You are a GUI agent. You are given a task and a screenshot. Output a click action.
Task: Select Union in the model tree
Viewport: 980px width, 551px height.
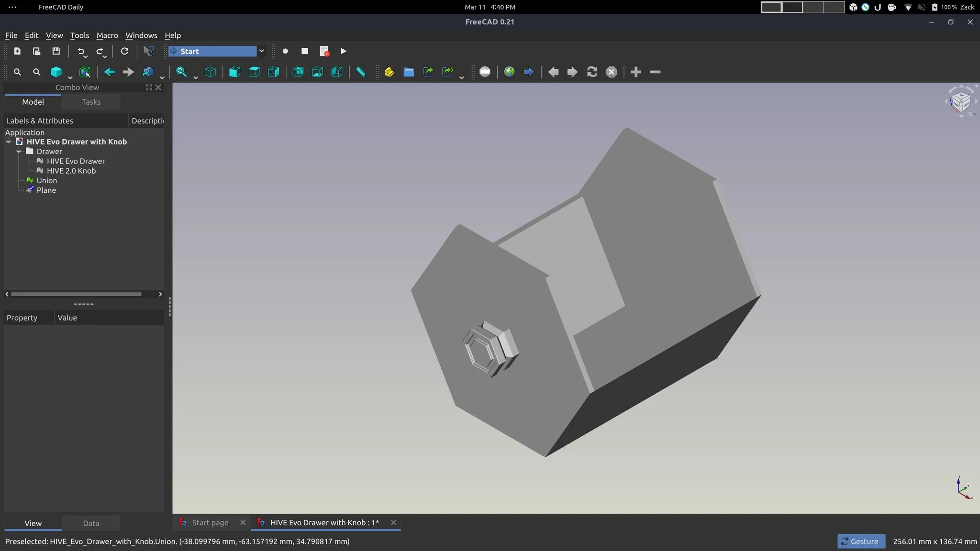(46, 180)
